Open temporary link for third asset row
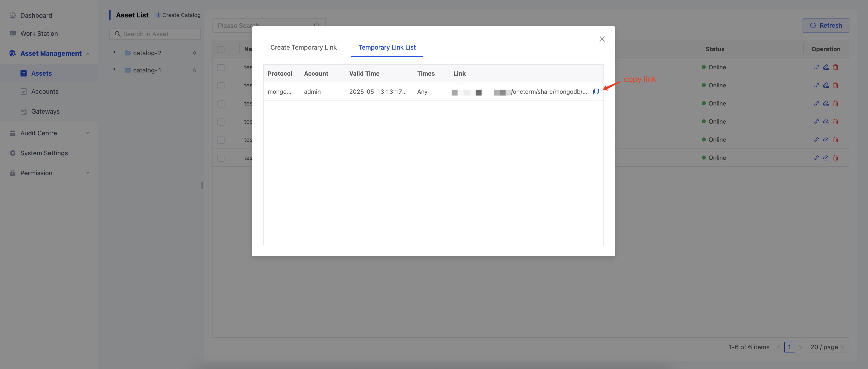 [816, 103]
